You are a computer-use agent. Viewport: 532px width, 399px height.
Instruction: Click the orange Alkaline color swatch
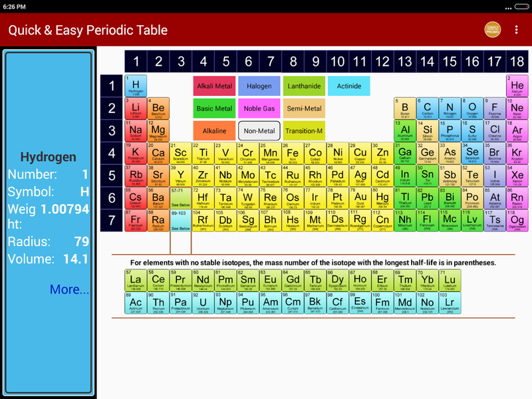point(214,131)
